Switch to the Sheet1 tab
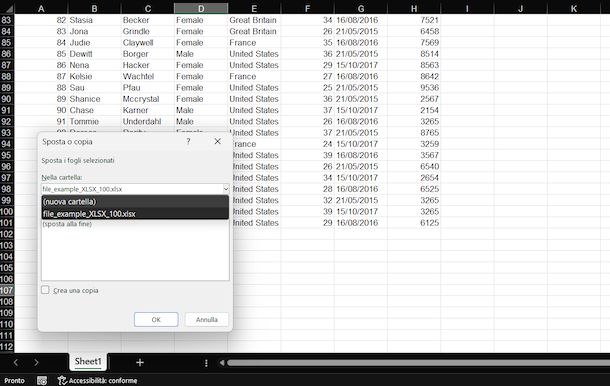Image resolution: width=610 pixels, height=386 pixels. pyautogui.click(x=88, y=361)
